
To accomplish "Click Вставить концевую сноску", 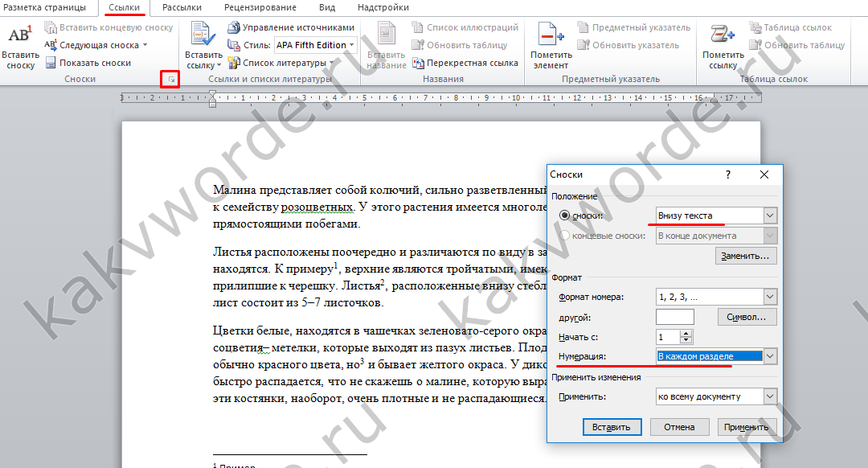I will [108, 27].
